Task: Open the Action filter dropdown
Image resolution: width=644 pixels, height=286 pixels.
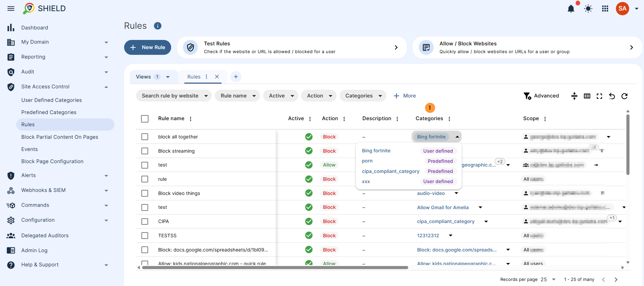Action: pyautogui.click(x=319, y=96)
